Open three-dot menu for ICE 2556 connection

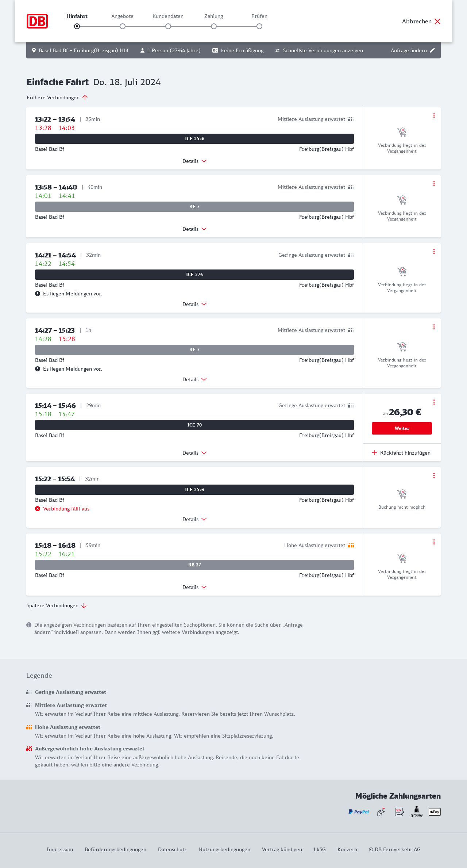pos(434,116)
